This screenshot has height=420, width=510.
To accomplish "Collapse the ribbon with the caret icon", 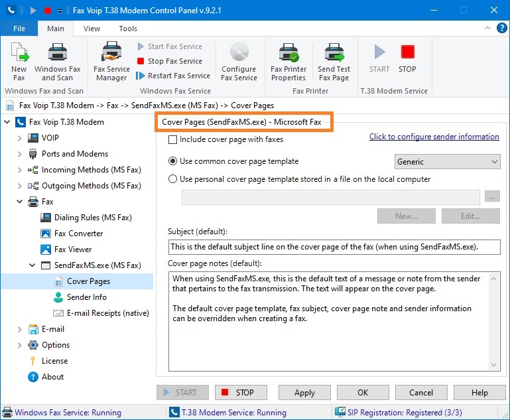I will click(x=487, y=28).
